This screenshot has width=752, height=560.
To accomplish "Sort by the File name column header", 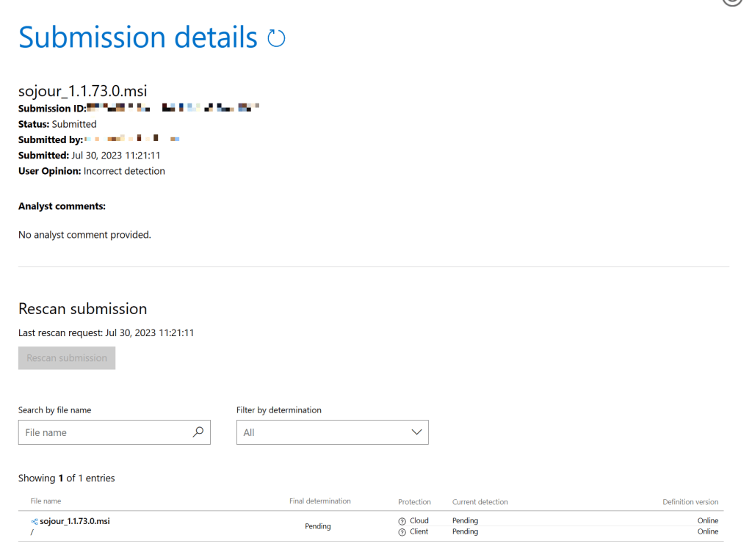I will click(x=46, y=501).
